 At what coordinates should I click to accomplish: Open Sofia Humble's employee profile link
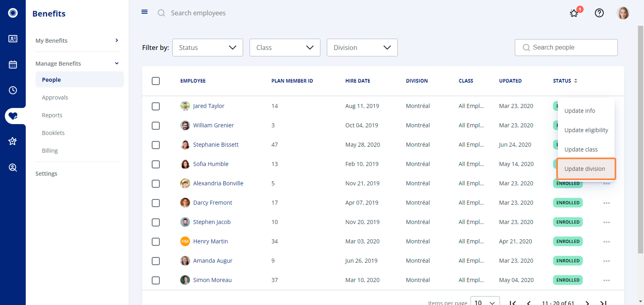click(x=211, y=164)
